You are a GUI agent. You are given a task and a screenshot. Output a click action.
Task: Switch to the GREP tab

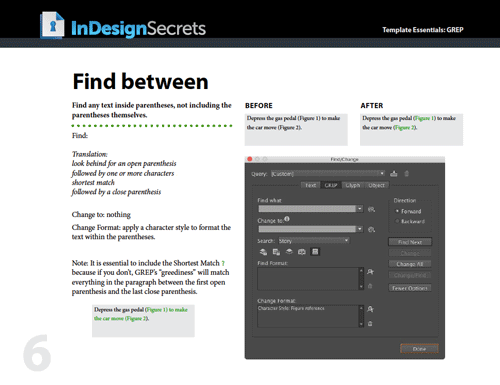(x=331, y=185)
